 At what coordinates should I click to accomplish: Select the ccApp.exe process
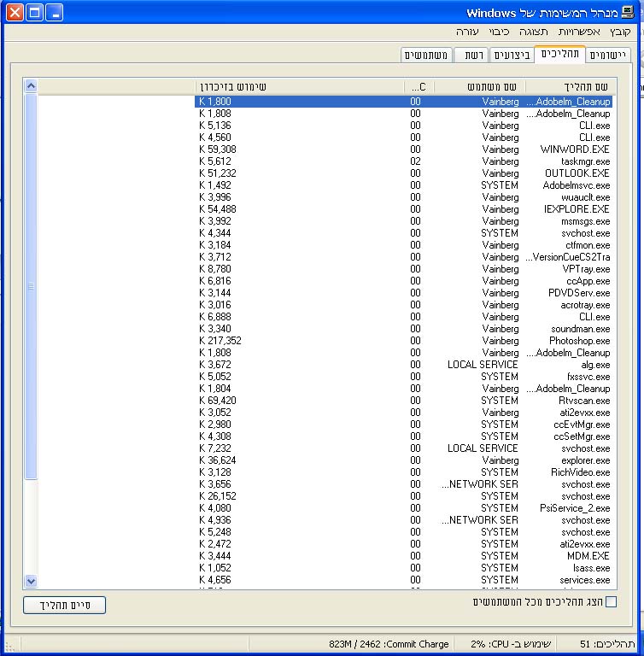click(403, 281)
